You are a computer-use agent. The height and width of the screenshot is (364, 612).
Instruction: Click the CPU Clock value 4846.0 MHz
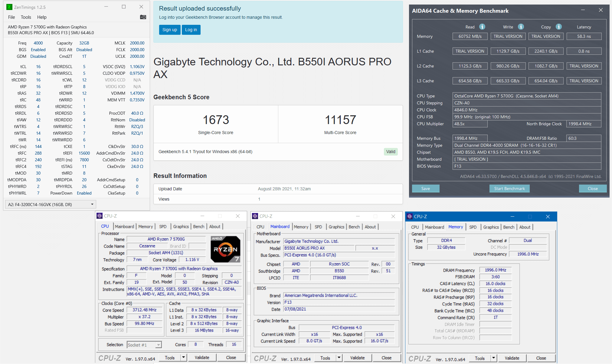pos(527,110)
